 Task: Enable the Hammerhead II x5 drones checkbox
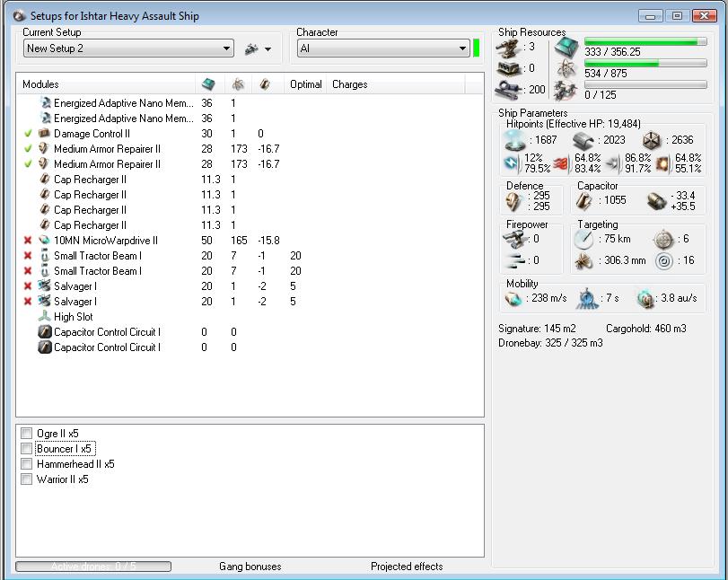click(x=26, y=464)
